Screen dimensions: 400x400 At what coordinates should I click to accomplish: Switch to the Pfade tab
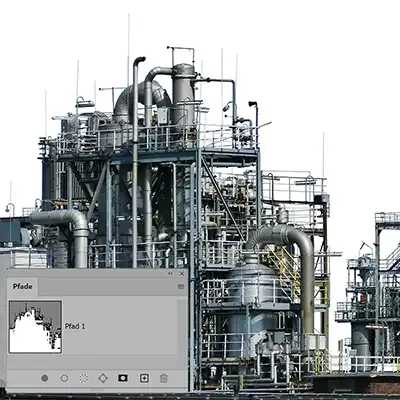(x=22, y=286)
